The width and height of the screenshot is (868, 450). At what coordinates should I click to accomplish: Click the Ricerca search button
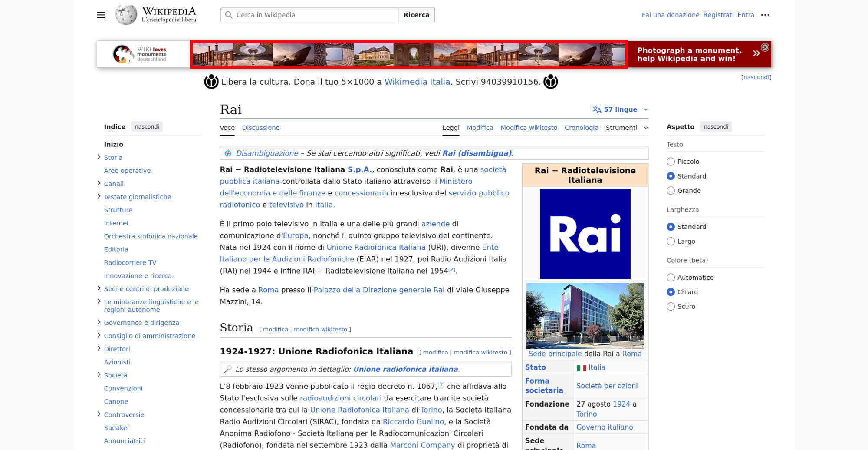pos(417,15)
